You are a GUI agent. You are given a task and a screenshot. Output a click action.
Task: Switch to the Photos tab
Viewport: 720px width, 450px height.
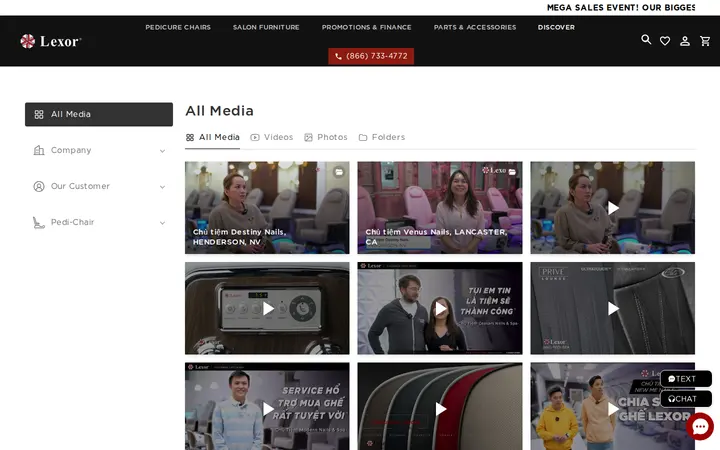pyautogui.click(x=326, y=137)
